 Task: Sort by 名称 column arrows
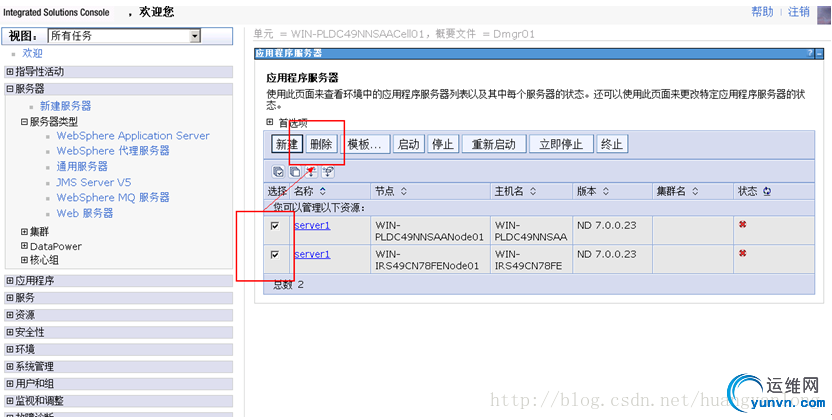[x=323, y=191]
